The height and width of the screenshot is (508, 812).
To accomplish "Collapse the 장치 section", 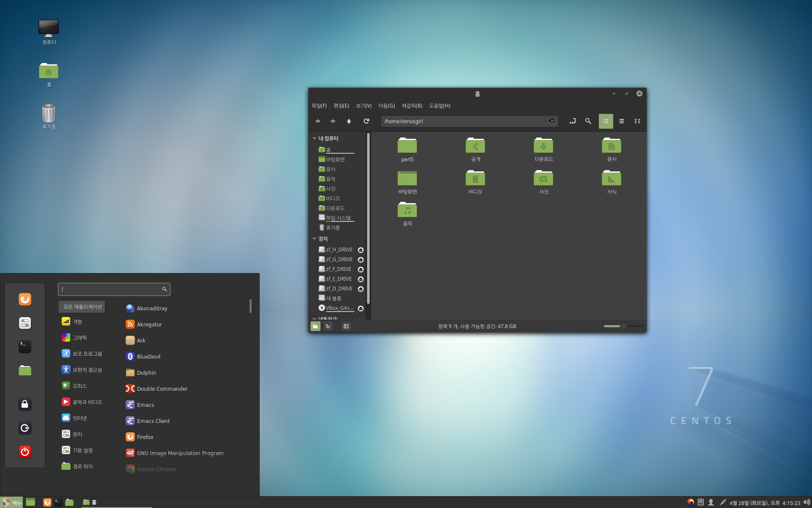I will pos(314,239).
